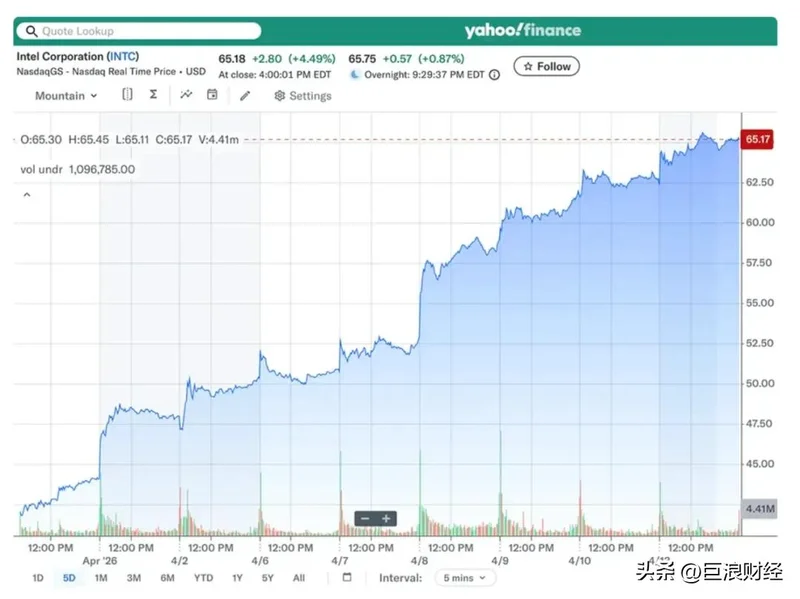Open the indicators line-chart icon

coord(186,95)
